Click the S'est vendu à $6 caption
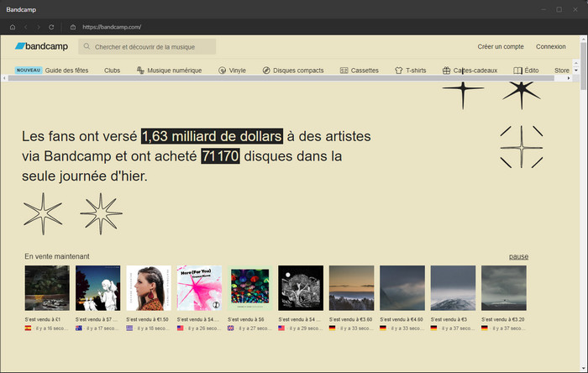 pyautogui.click(x=246, y=319)
